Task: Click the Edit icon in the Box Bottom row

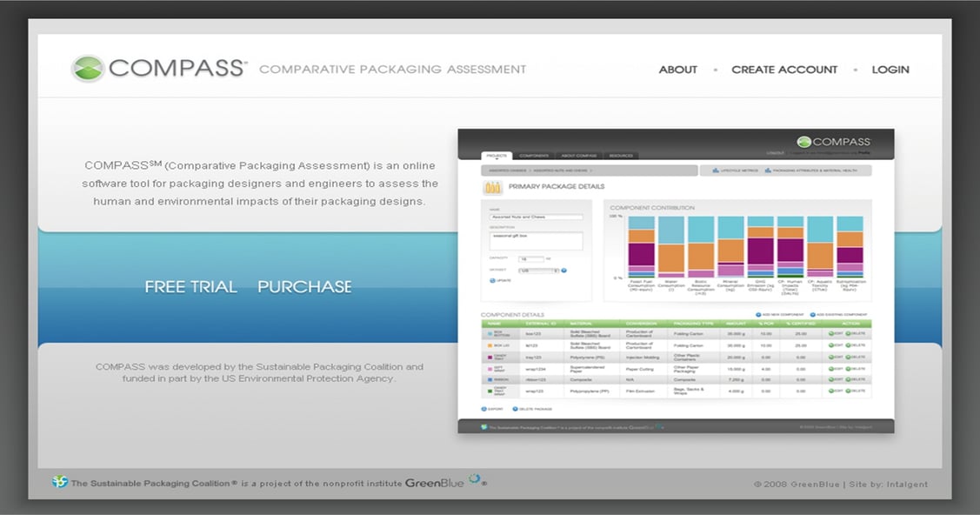Action: (x=831, y=334)
